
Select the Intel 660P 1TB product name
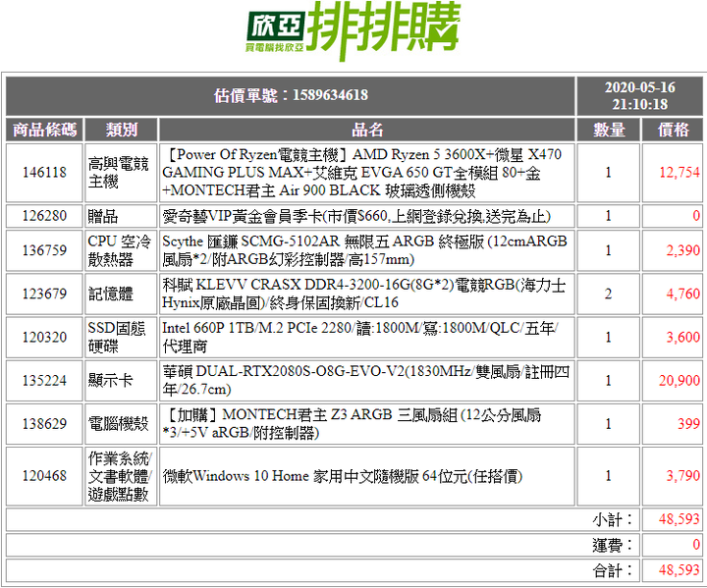367,337
